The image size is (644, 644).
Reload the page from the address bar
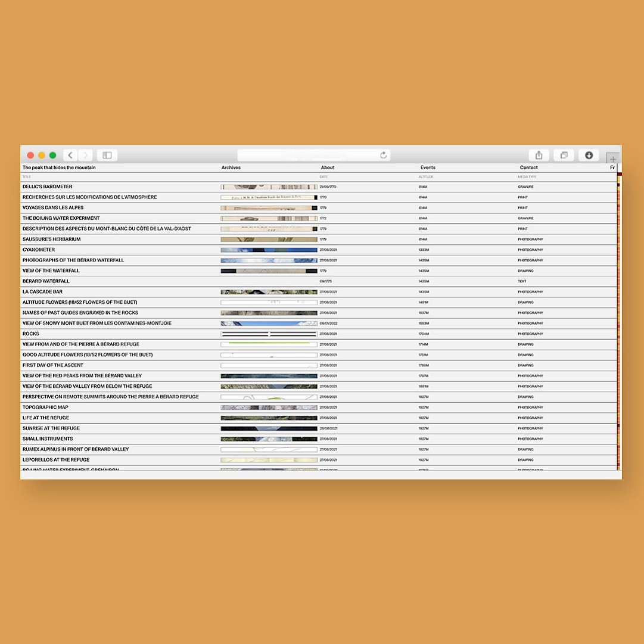click(384, 155)
